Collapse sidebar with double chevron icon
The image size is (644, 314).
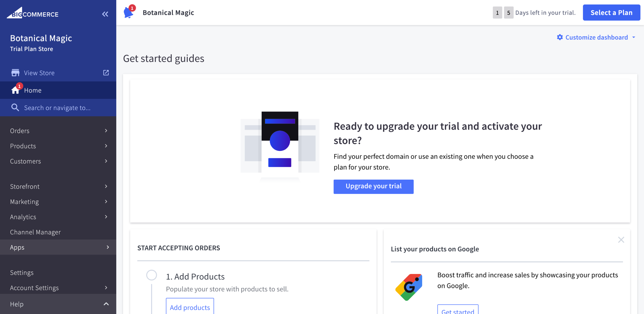click(x=105, y=14)
